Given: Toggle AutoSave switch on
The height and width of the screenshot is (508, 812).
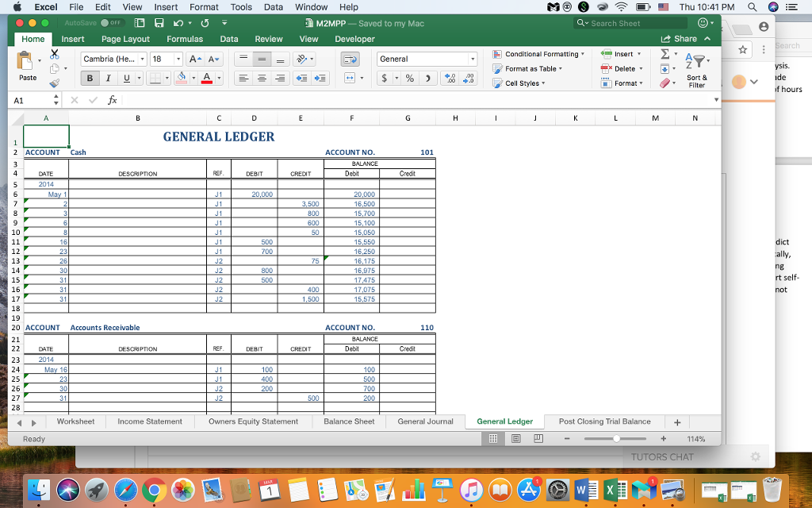Looking at the screenshot, I should click(111, 23).
